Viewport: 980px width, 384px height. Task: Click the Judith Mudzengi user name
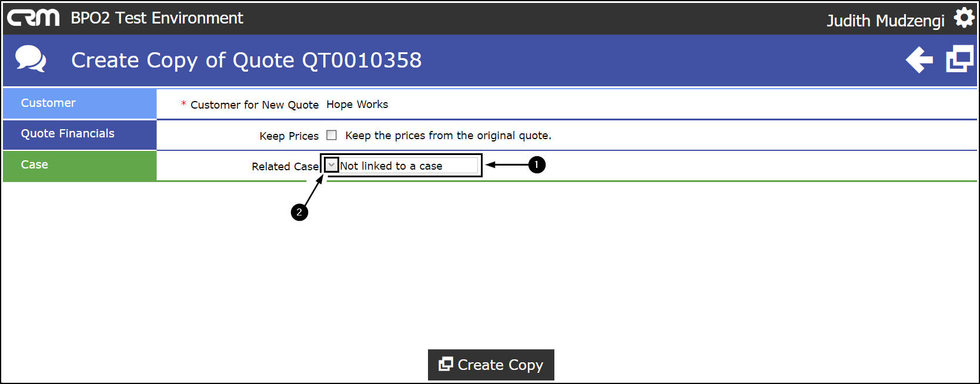coord(885,21)
